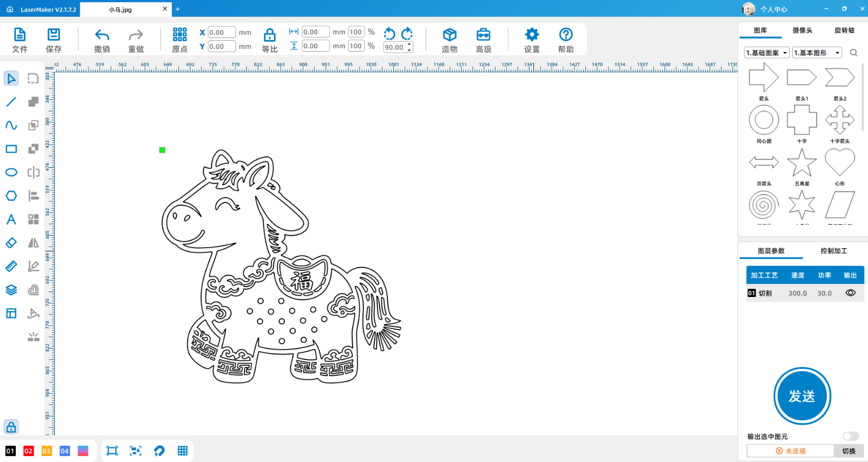Select the polygon hexagon tool
Screen dimensions: 868x462
tap(11, 195)
